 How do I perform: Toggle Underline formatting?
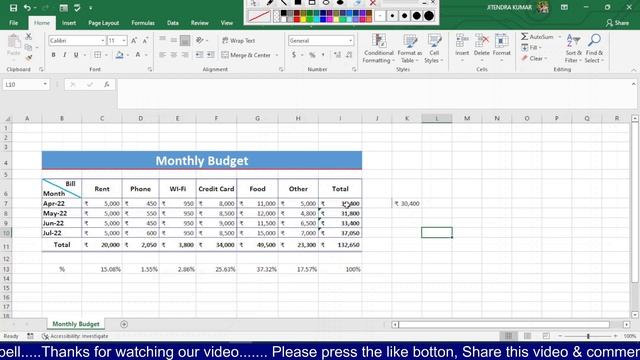pyautogui.click(x=76, y=55)
